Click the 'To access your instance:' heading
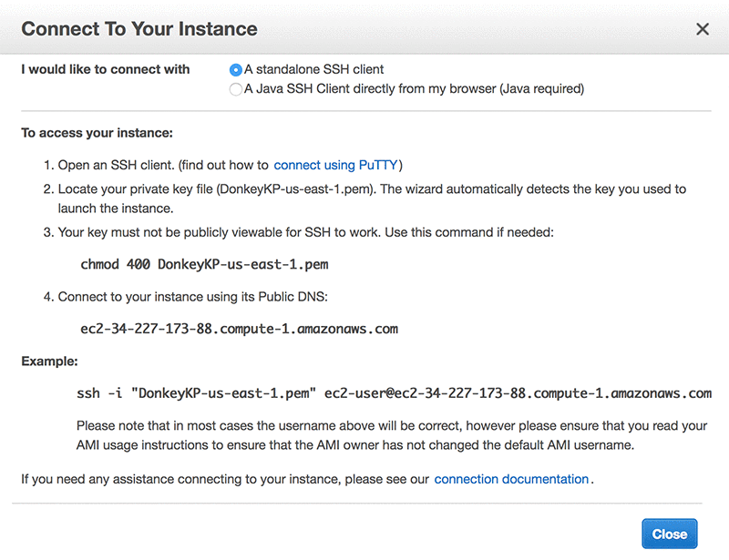Image resolution: width=729 pixels, height=560 pixels. (x=97, y=133)
